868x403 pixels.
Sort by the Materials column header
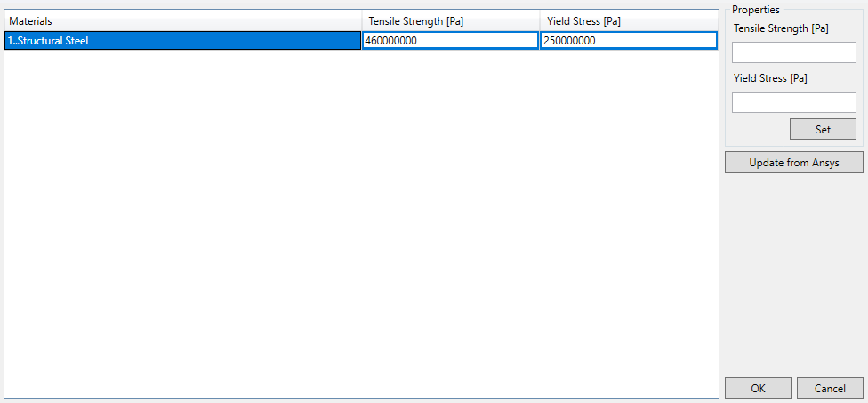pos(182,20)
